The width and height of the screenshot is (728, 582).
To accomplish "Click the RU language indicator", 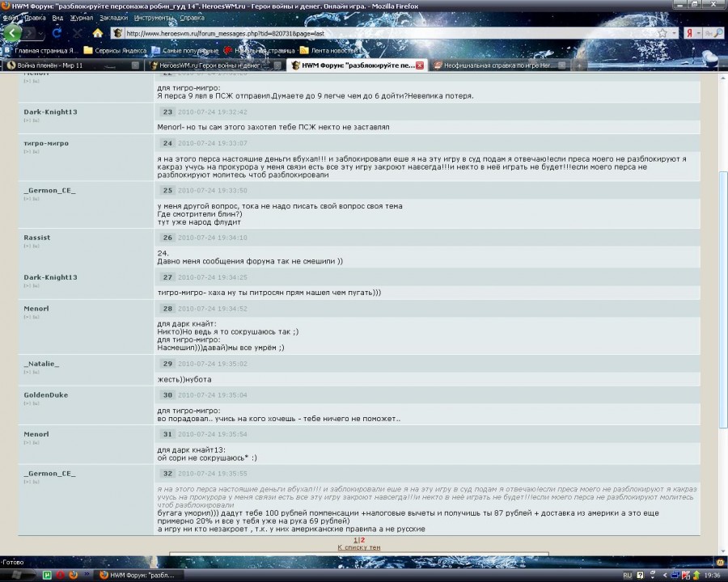I will coord(627,576).
